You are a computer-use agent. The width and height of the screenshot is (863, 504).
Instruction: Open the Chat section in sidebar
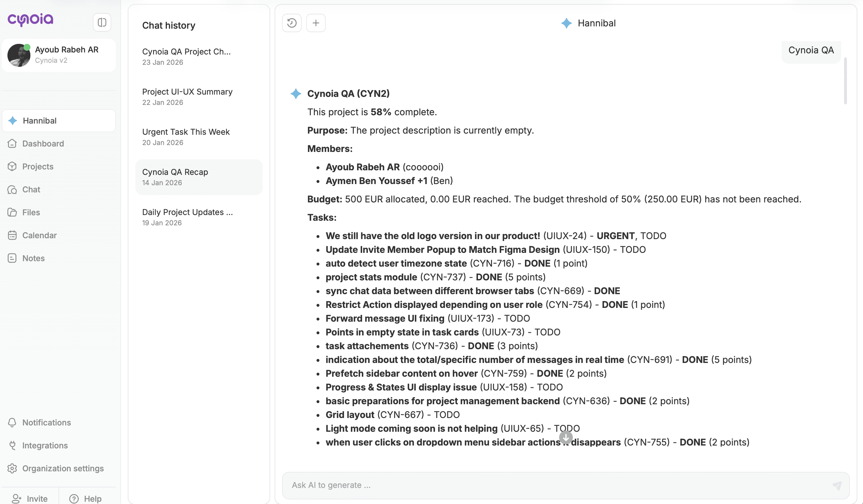31,189
